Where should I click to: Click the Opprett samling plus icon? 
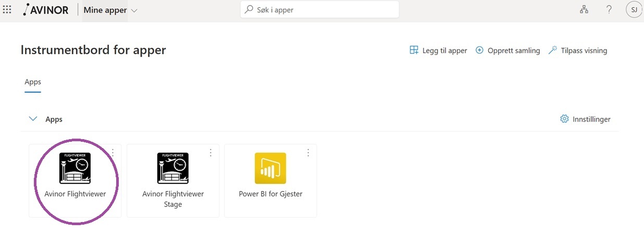pos(480,51)
